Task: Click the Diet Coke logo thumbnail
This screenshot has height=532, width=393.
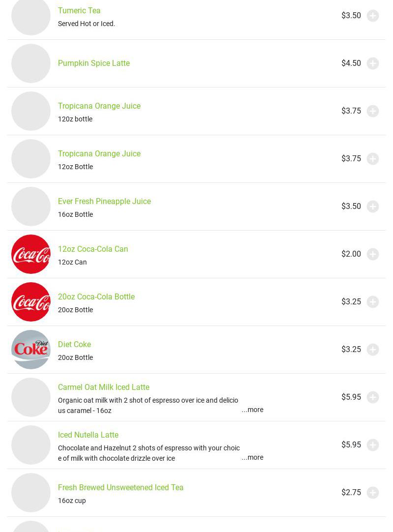Action: coord(31,350)
